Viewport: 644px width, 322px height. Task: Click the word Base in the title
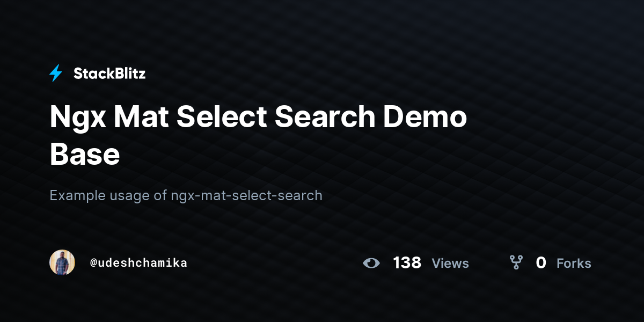pos(85,155)
